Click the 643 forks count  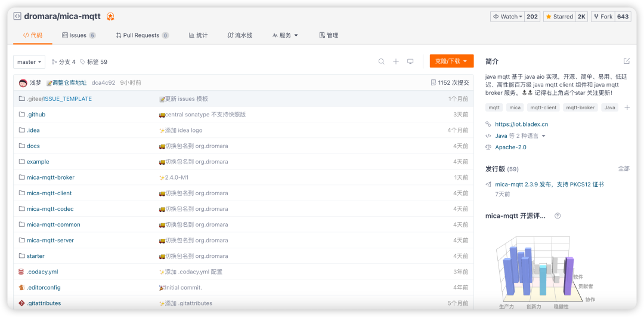(623, 17)
